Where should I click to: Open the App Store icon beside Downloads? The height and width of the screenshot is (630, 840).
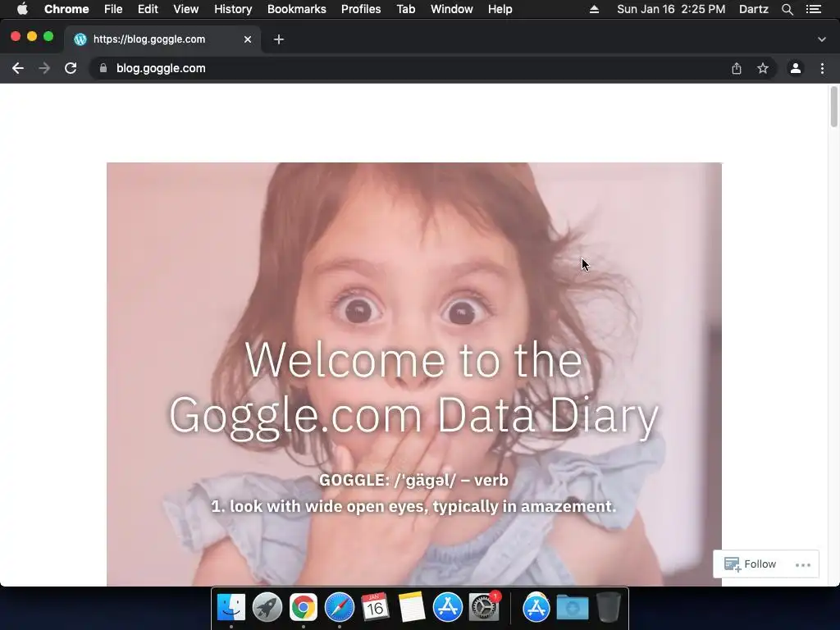(x=536, y=607)
